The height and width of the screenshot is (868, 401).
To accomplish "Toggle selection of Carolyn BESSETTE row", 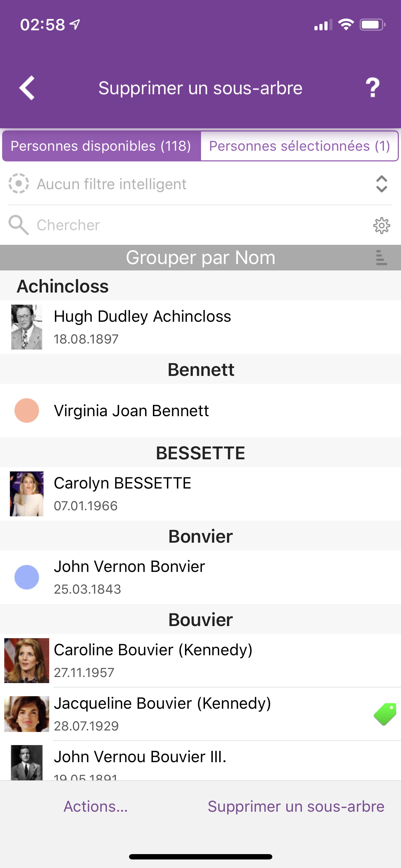I will tap(200, 494).
